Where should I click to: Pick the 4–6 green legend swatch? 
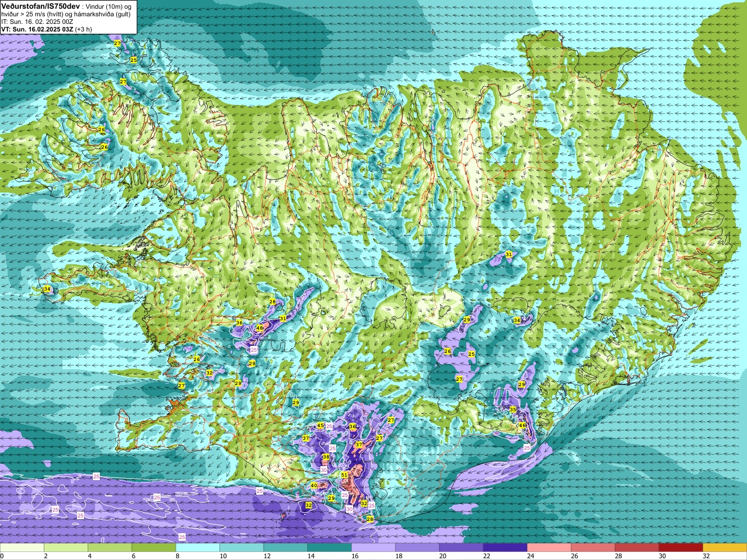[110, 548]
